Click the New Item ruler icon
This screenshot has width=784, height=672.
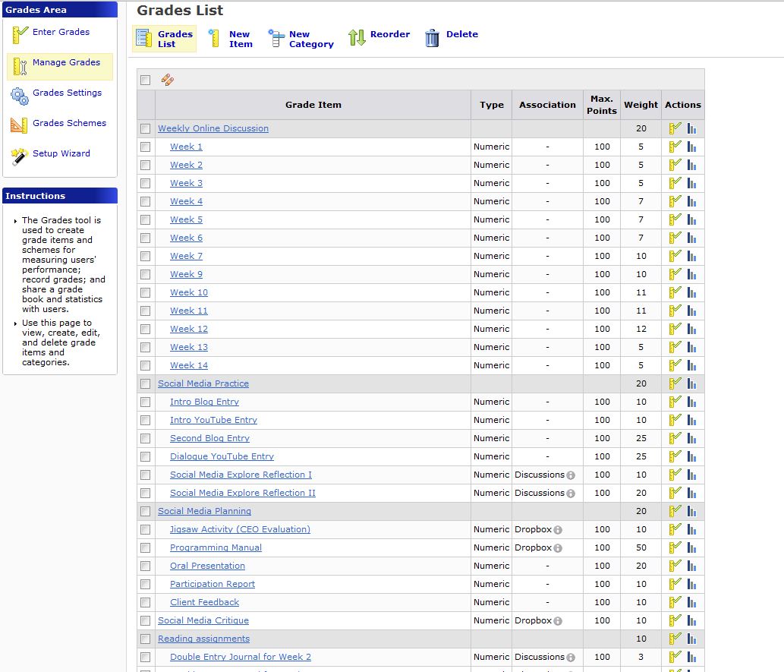pyautogui.click(x=216, y=38)
